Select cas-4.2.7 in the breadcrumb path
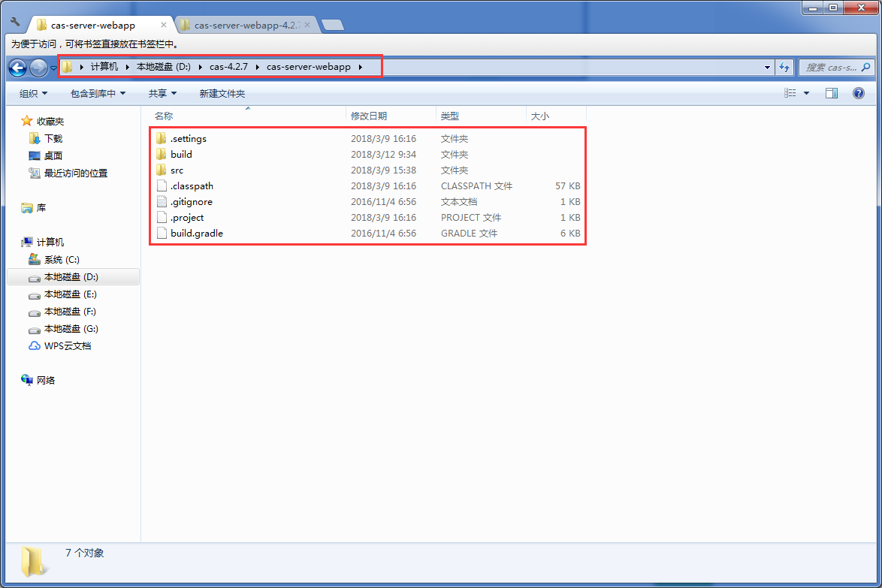Viewport: 882px width, 588px height. 229,67
